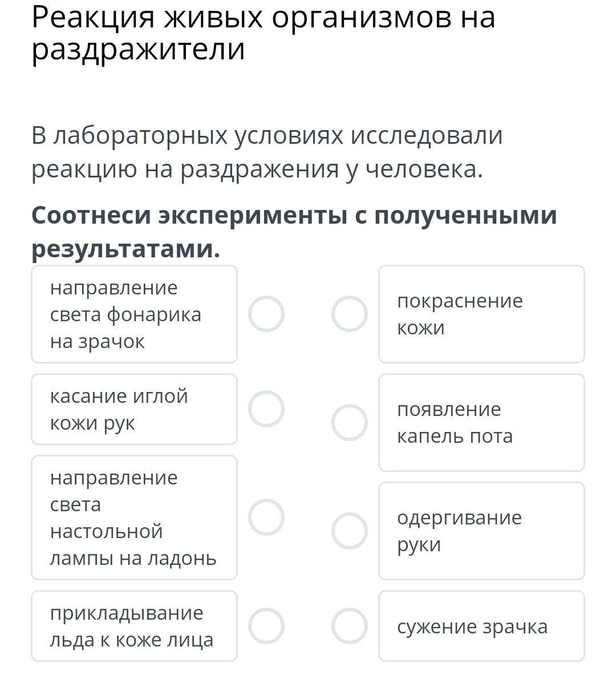Click the 'появление капель пота' answer card

tap(481, 423)
